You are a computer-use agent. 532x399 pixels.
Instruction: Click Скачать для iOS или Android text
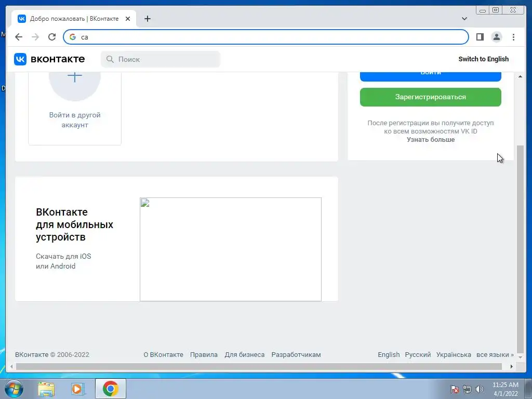coord(63,261)
